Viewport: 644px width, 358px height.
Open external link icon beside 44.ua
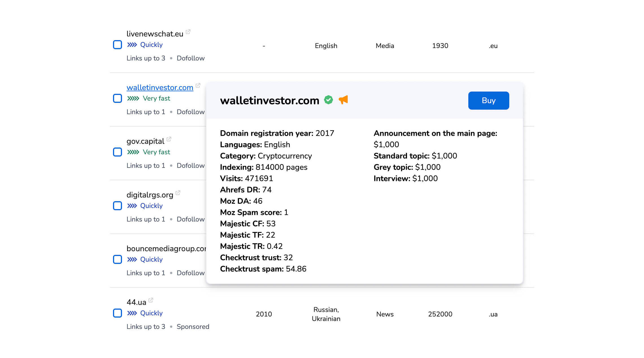point(151,300)
